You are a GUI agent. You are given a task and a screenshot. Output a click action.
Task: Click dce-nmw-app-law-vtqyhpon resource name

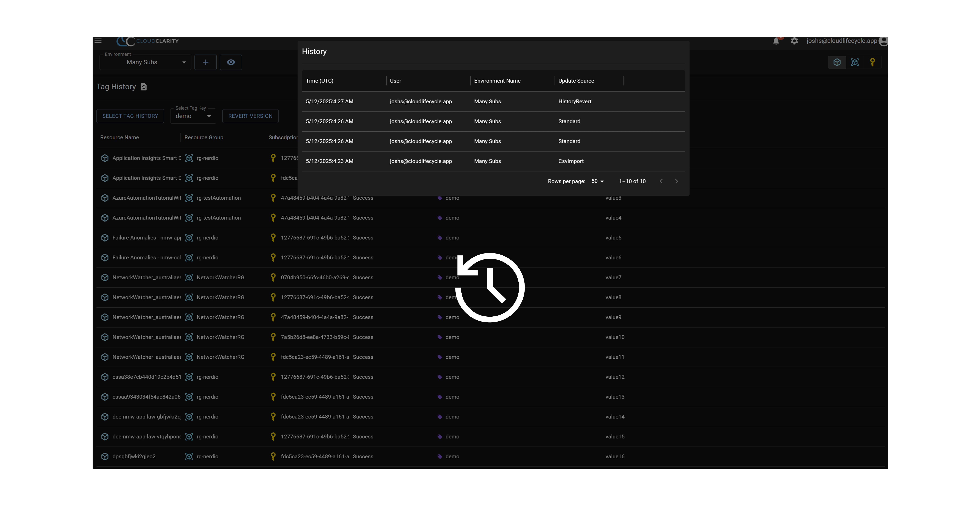tap(146, 437)
